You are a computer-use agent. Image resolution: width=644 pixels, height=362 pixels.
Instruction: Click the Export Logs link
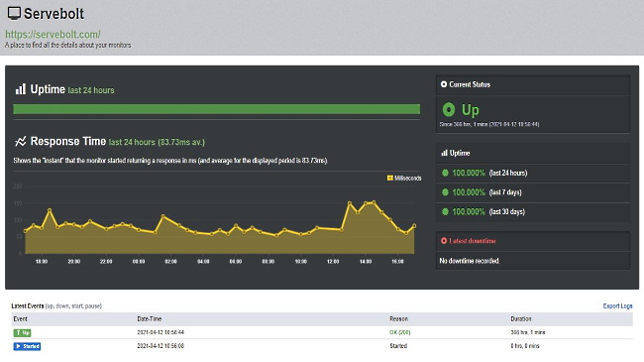617,306
